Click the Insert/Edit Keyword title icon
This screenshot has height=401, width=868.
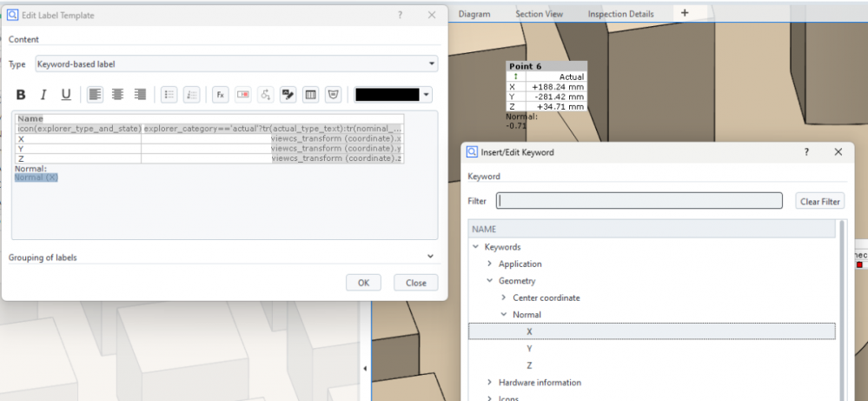click(x=472, y=151)
